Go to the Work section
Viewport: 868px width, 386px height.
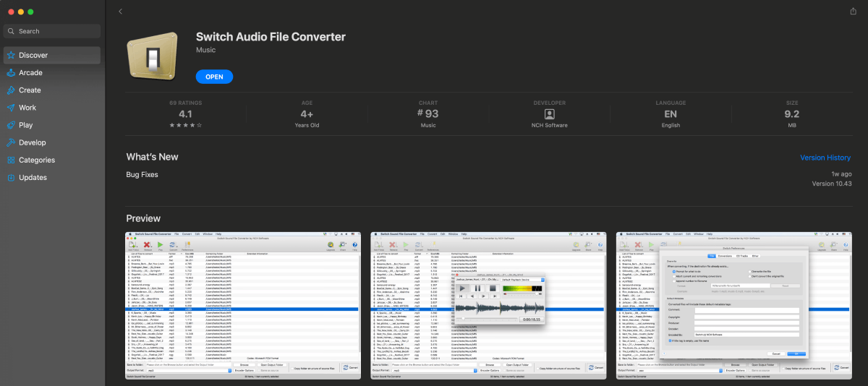pyautogui.click(x=52, y=108)
